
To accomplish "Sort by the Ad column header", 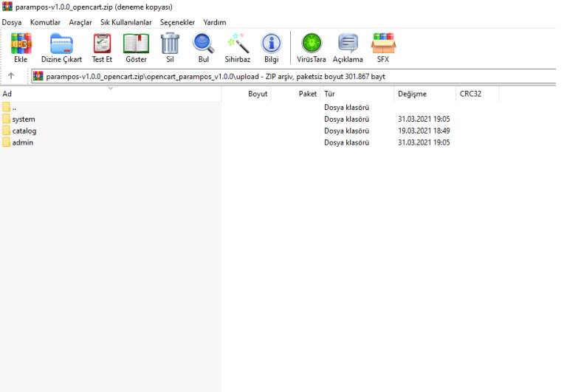I will click(111, 94).
